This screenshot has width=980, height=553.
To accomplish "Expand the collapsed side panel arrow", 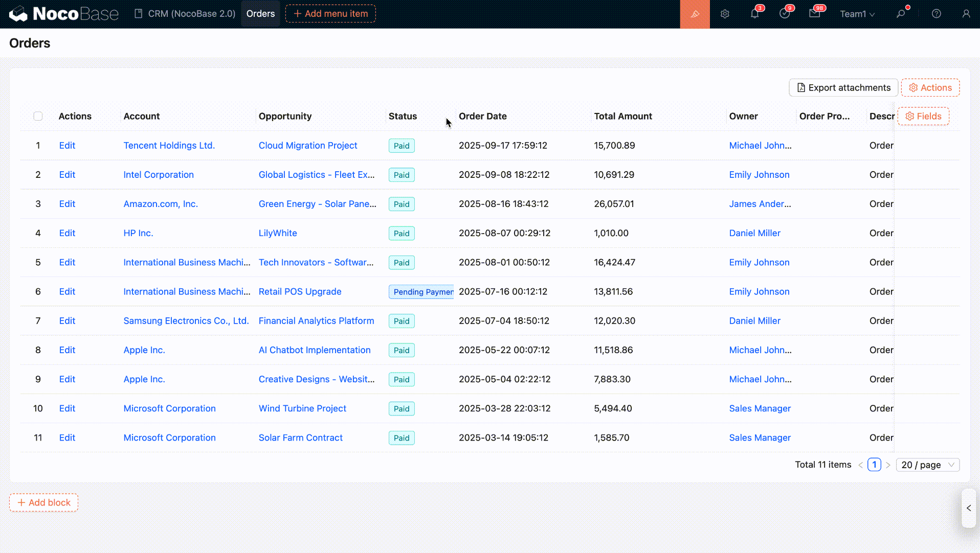I will click(x=969, y=508).
